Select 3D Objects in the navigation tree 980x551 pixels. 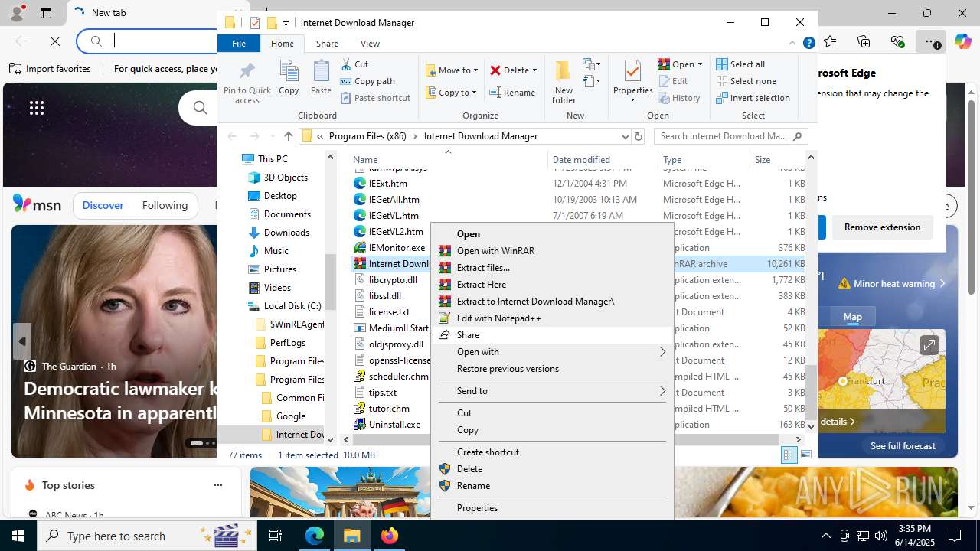pyautogui.click(x=286, y=178)
